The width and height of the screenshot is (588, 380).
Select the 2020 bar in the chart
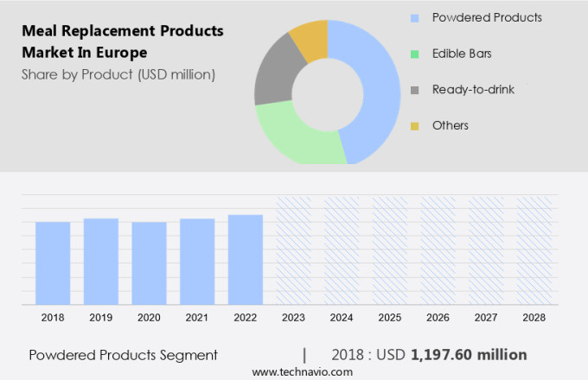click(149, 263)
